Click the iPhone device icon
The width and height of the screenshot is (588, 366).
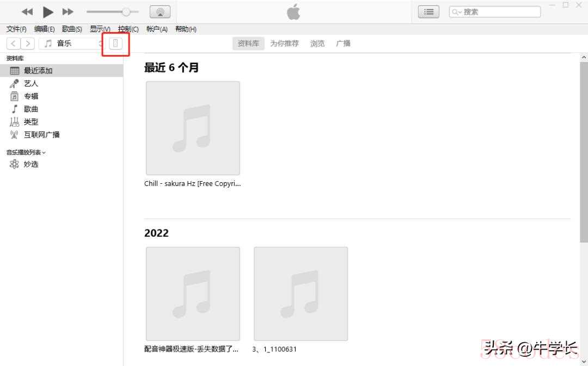(x=115, y=44)
